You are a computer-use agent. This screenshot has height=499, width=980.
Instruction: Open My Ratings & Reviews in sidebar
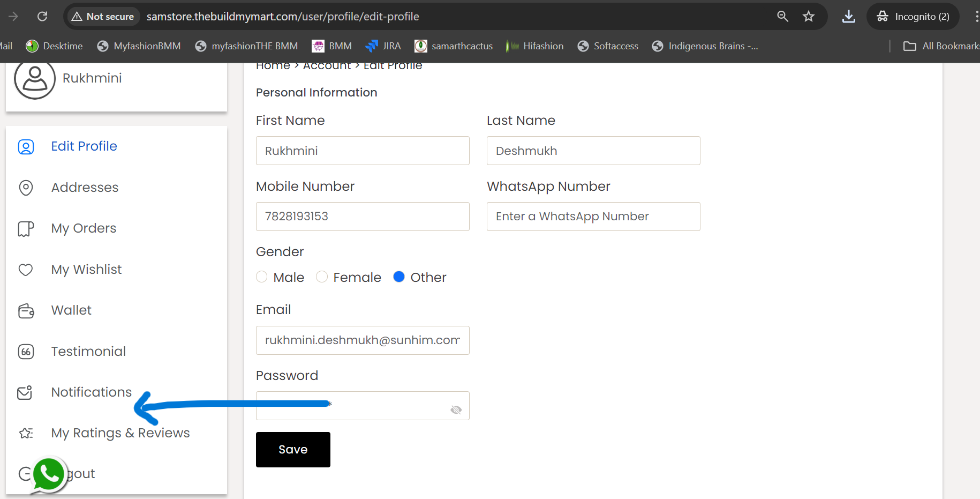click(x=120, y=433)
